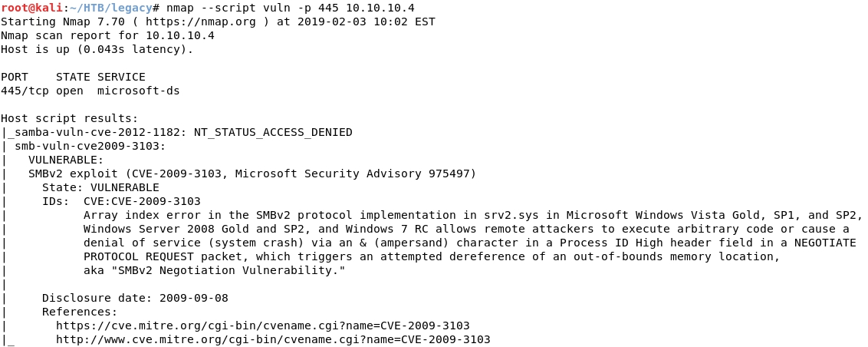Viewport: 868px width, 347px height.
Task: Open the https cve.mitre.org reference link
Action: pos(263,326)
